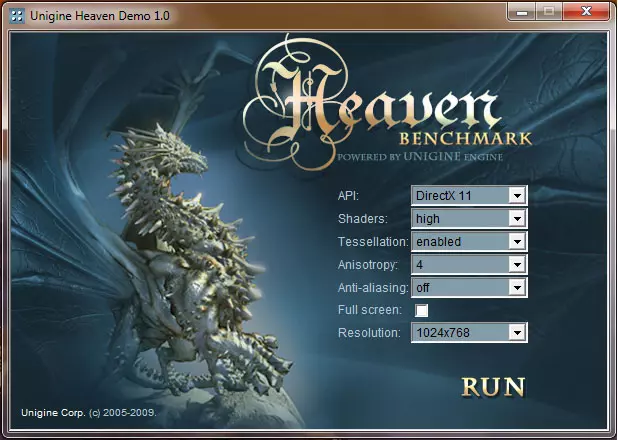Open the API dropdown showing DirectX 11
This screenshot has width=618, height=440.
pyautogui.click(x=469, y=196)
